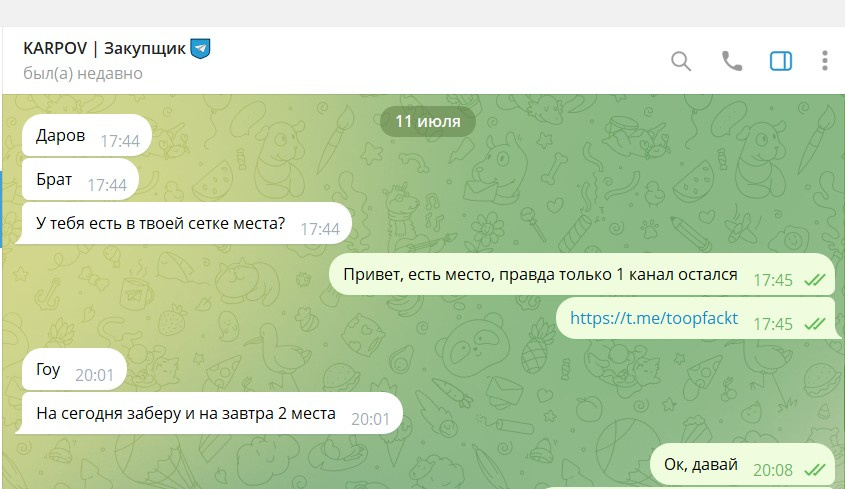This screenshot has height=489, width=845.
Task: Click the 17:45 timestamp on 'Привет' message
Action: click(773, 280)
